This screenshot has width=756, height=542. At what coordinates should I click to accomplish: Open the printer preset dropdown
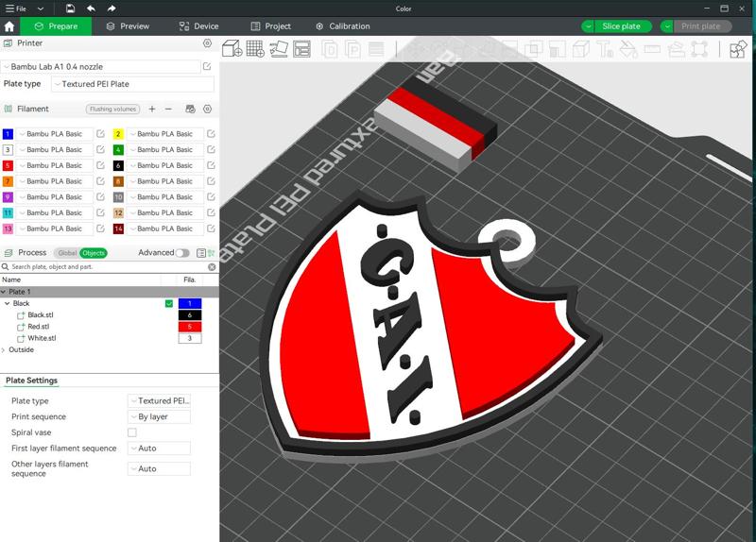point(101,66)
